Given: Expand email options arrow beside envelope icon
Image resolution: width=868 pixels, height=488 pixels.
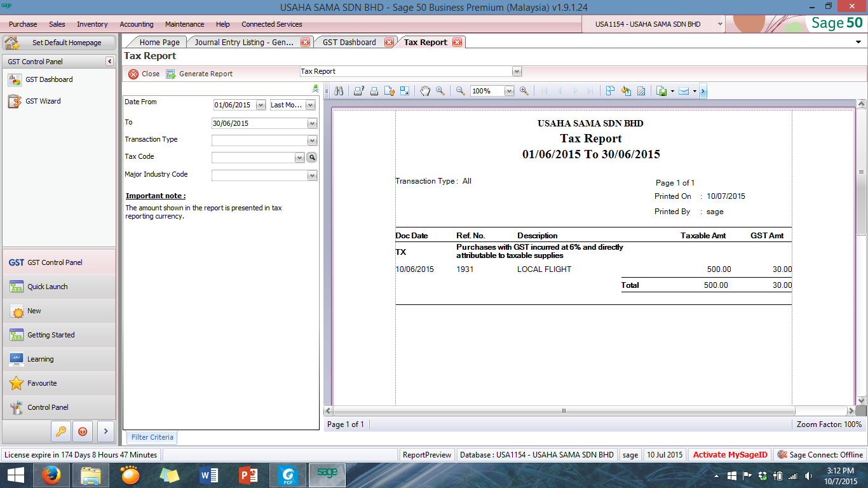Looking at the screenshot, I should coord(695,91).
